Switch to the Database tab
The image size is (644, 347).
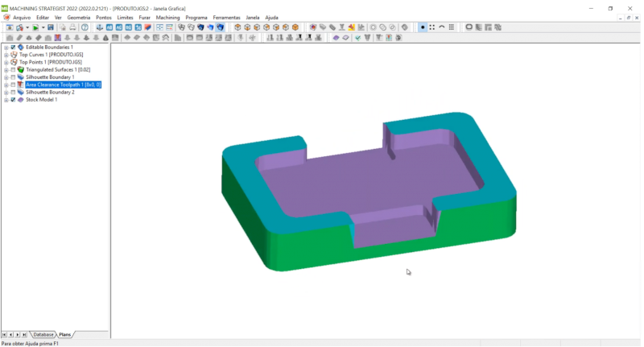pyautogui.click(x=43, y=334)
